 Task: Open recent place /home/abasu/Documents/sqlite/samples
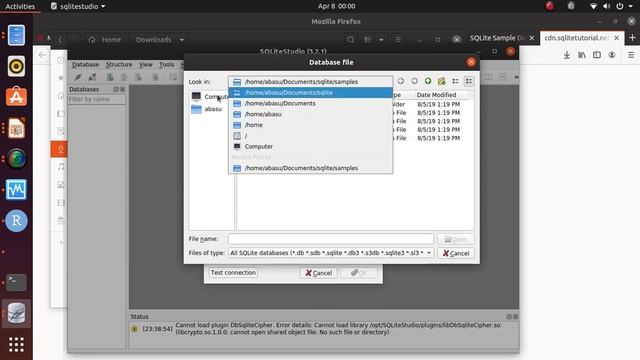coord(310,168)
